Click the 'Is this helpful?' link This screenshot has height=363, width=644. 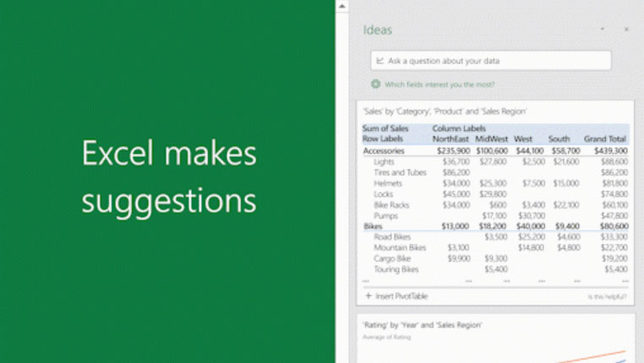(x=607, y=297)
